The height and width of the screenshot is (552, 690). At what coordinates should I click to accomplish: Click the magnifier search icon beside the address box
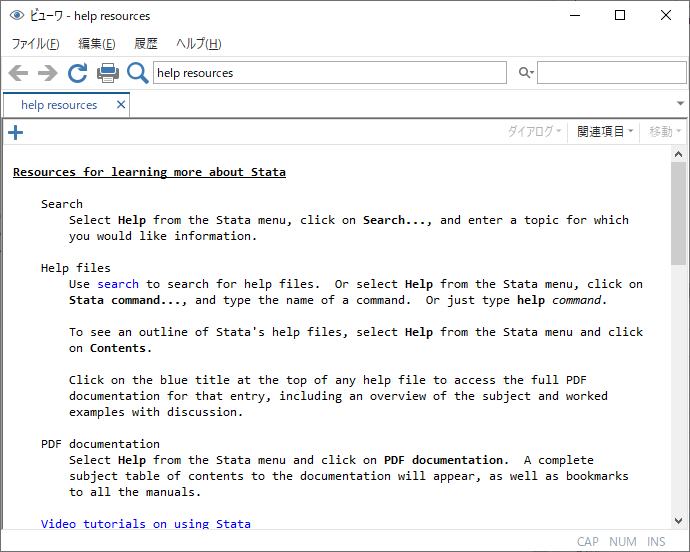tap(137, 73)
